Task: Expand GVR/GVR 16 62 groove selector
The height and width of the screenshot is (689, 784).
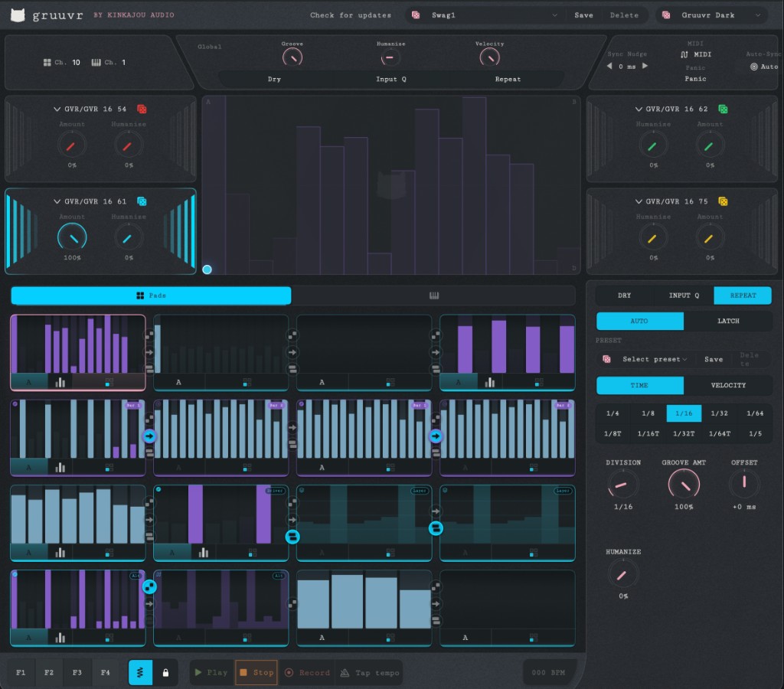Action: [639, 109]
